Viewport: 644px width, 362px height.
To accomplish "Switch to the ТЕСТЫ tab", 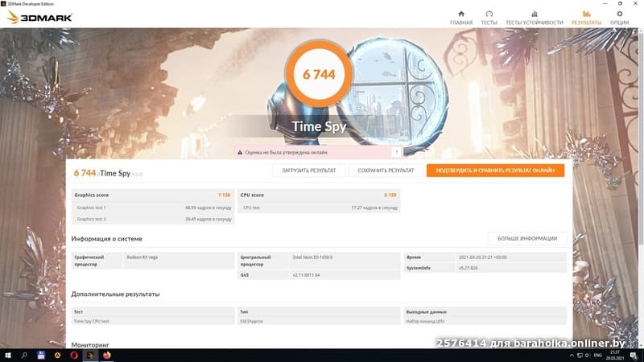I will click(489, 18).
